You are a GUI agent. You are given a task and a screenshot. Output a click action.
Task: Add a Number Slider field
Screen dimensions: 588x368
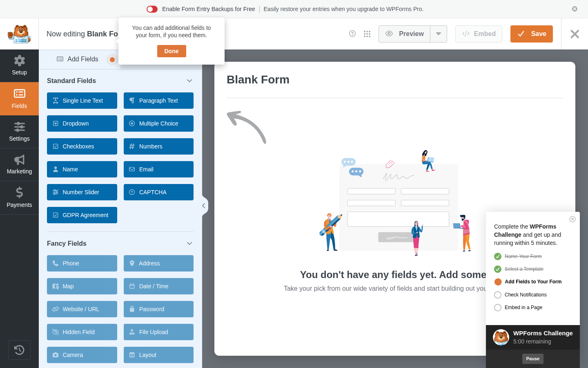tap(82, 192)
